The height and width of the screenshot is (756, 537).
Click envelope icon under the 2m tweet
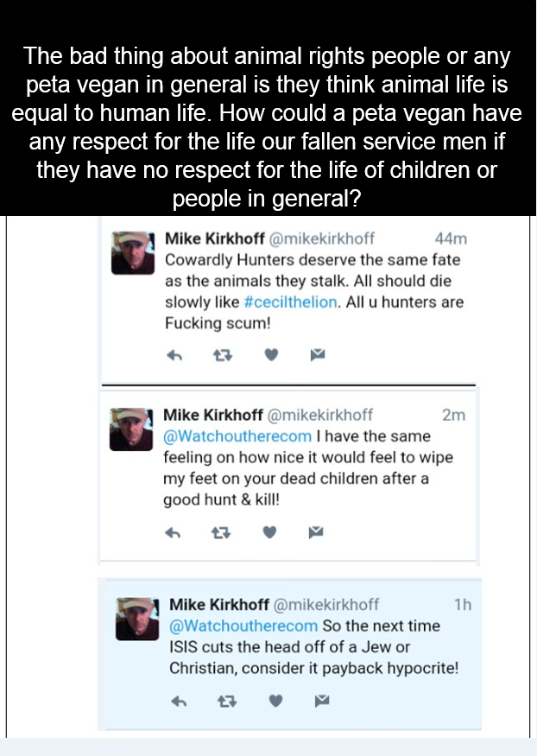[317, 532]
